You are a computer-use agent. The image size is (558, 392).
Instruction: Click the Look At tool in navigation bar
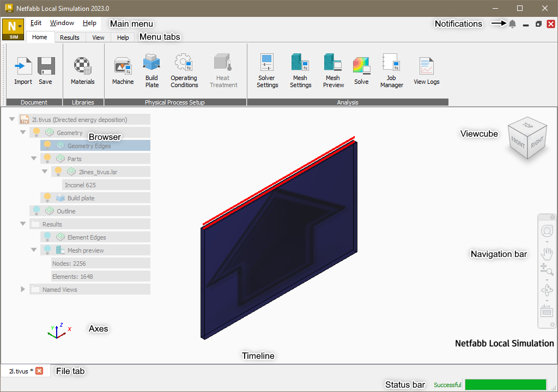pyautogui.click(x=547, y=311)
